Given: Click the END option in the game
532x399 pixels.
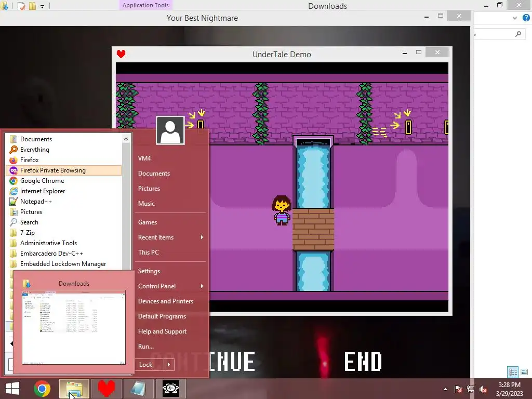Looking at the screenshot, I should pos(363,362).
